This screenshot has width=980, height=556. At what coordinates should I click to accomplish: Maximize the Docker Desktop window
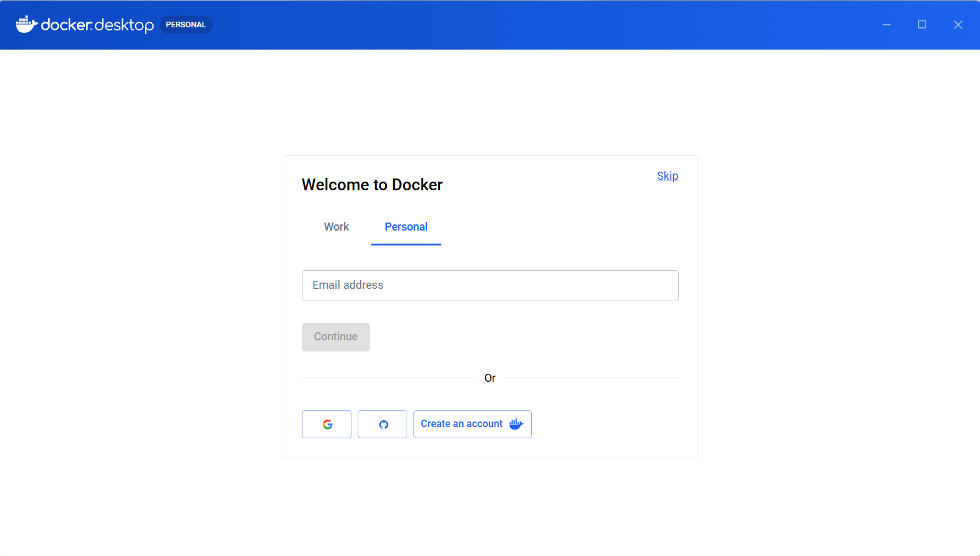(922, 25)
